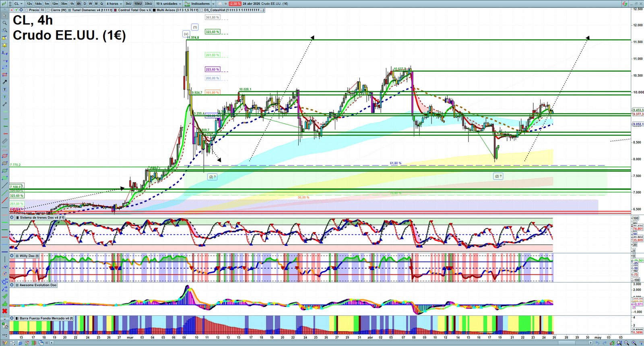Pick the red rectangle drawing tool
This screenshot has width=644, height=346.
[x=4, y=75]
